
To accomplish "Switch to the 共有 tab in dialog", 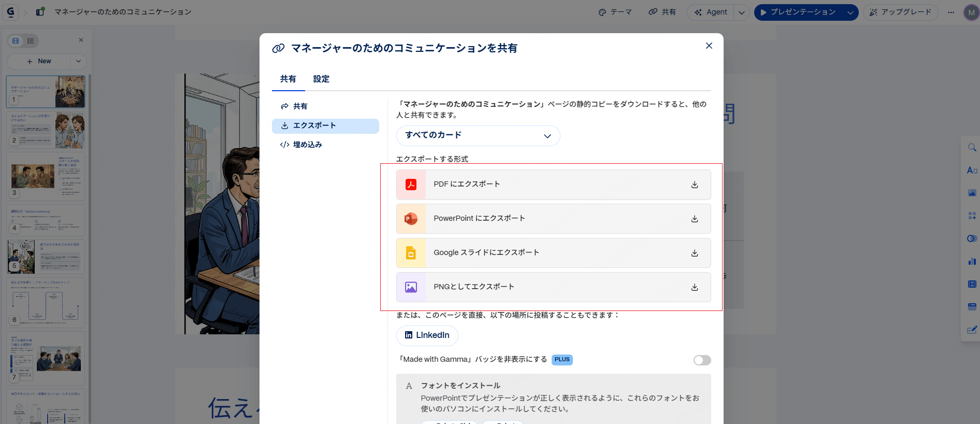I will pos(288,79).
